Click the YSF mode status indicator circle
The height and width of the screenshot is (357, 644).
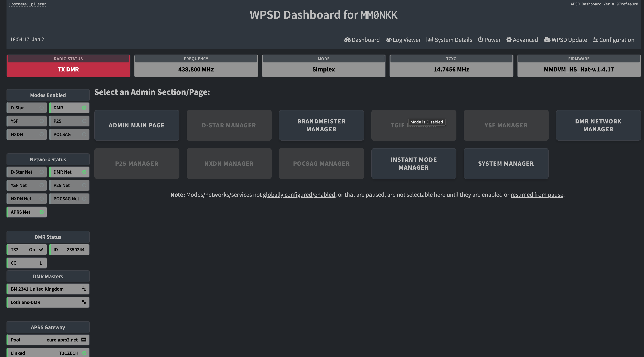[42, 121]
